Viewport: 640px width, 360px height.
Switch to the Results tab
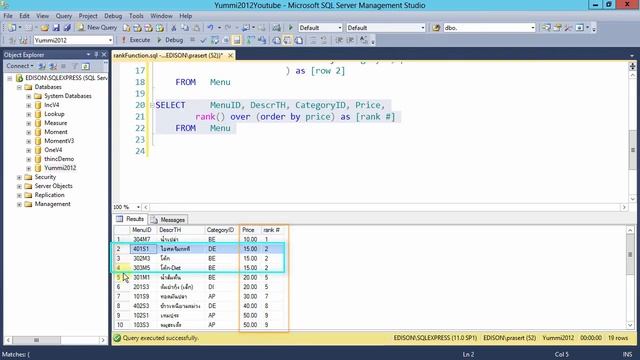[x=130, y=219]
